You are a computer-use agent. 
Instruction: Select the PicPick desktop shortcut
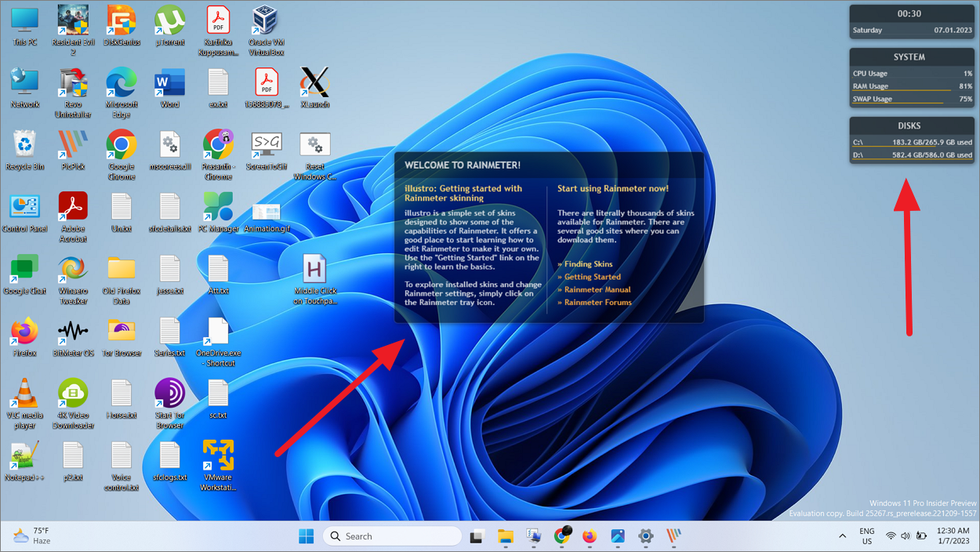click(73, 151)
